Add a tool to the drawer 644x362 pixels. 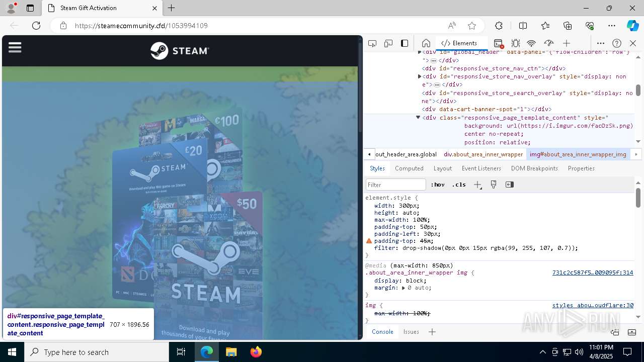coord(432,332)
